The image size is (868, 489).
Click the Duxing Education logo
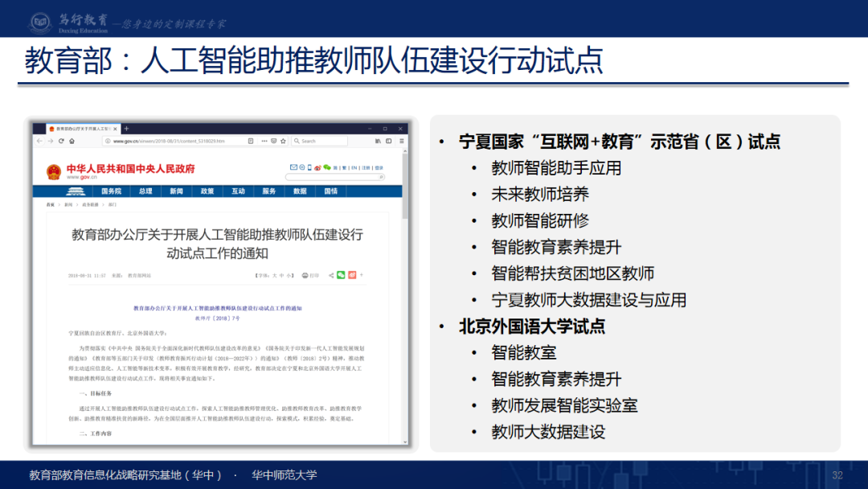(x=68, y=23)
